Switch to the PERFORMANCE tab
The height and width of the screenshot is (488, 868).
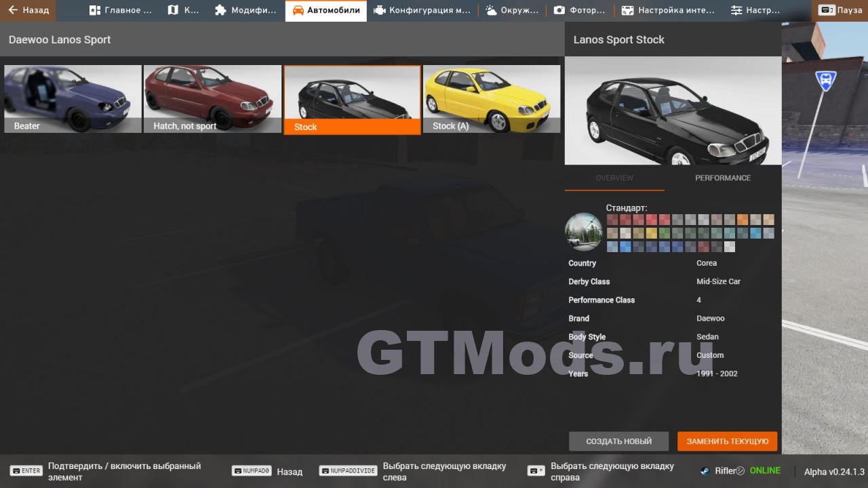(x=723, y=178)
